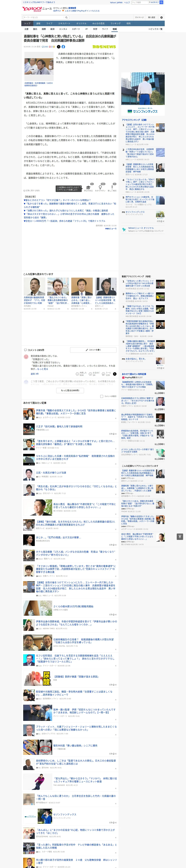186x868 pixels.
Task: Click the blue web search button at top
Action: pyautogui.click(x=161, y=2)
